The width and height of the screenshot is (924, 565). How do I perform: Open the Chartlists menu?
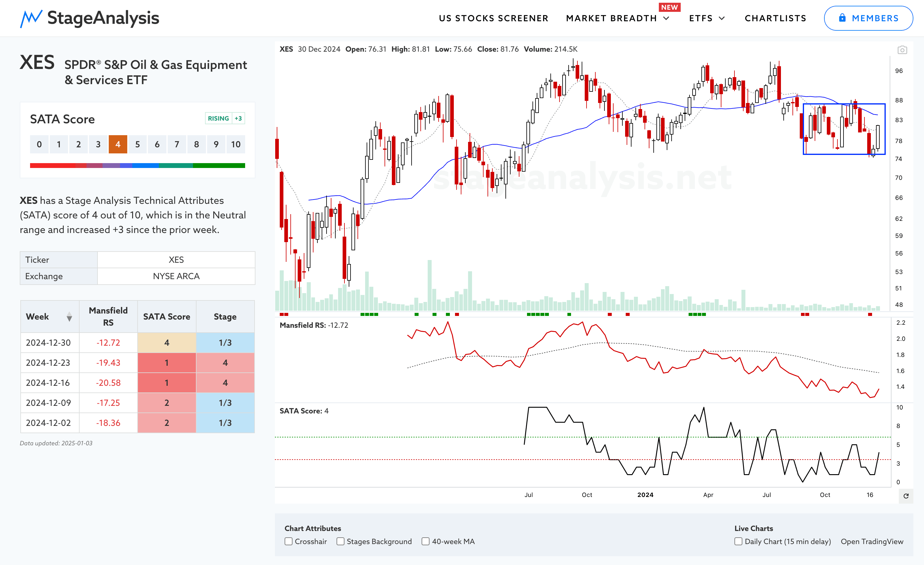point(775,18)
